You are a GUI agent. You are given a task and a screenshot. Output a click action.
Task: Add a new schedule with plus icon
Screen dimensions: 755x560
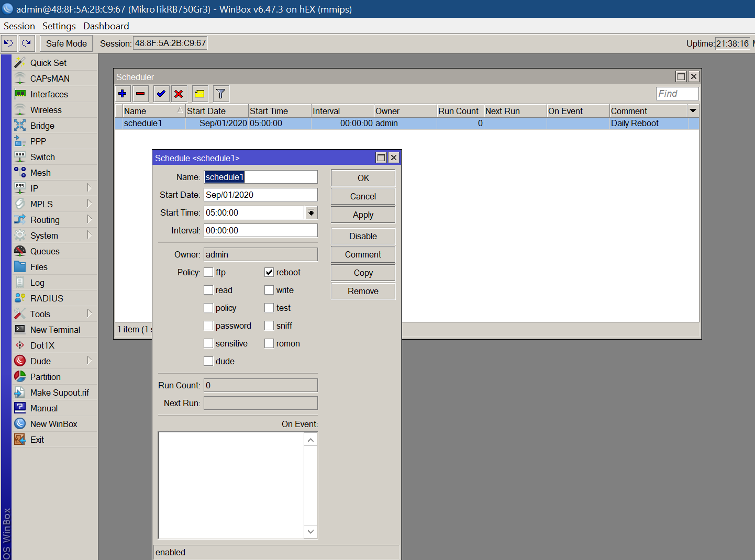coord(123,94)
